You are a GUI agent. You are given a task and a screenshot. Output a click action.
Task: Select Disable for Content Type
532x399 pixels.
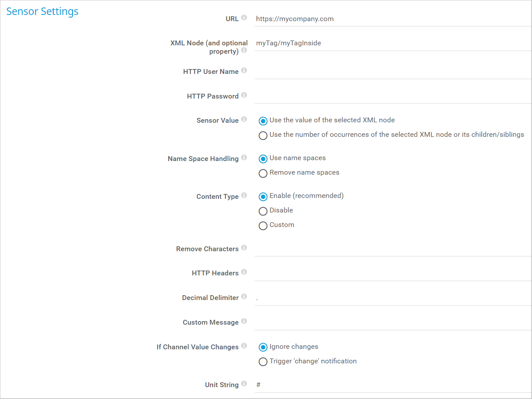[263, 211]
